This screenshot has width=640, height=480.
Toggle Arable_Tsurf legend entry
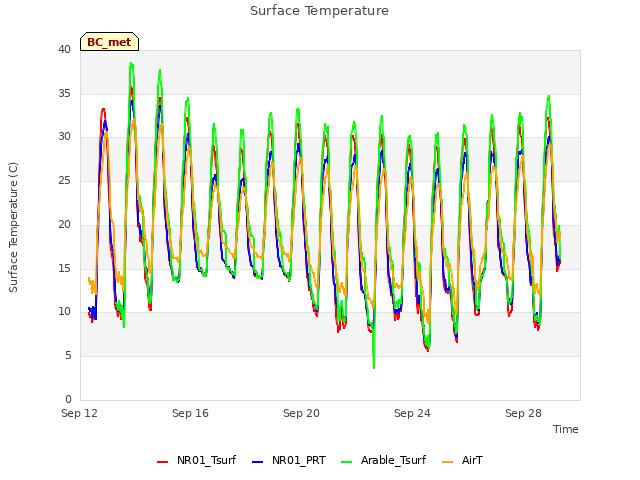tap(383, 460)
